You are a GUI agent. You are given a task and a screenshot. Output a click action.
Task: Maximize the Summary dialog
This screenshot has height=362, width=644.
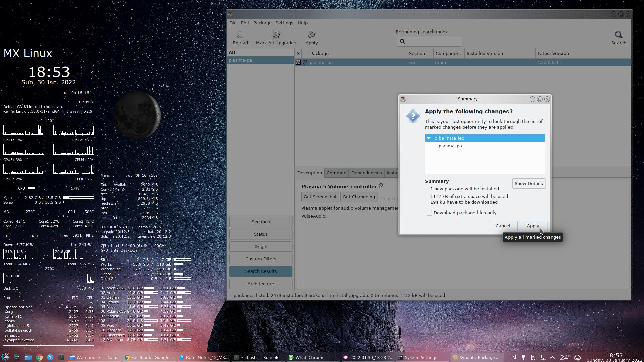point(540,99)
